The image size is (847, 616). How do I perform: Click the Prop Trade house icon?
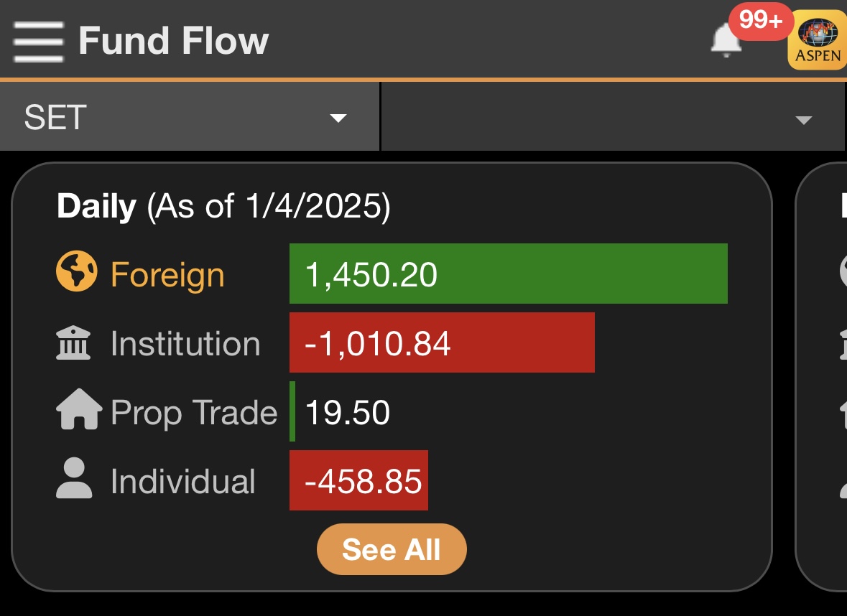pyautogui.click(x=78, y=410)
